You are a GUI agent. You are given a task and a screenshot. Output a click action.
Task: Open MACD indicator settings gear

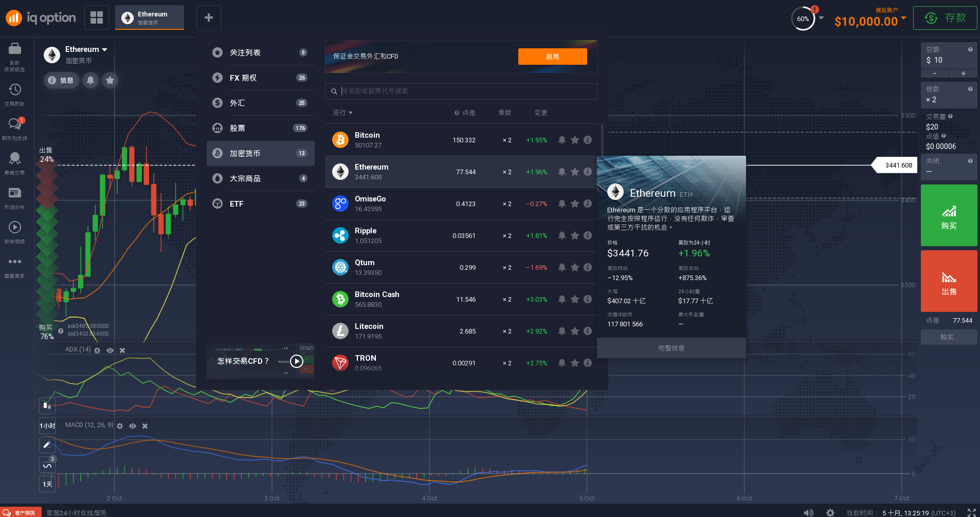[120, 426]
